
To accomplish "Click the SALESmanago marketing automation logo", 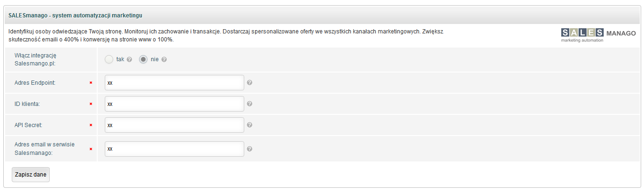I will pos(599,35).
